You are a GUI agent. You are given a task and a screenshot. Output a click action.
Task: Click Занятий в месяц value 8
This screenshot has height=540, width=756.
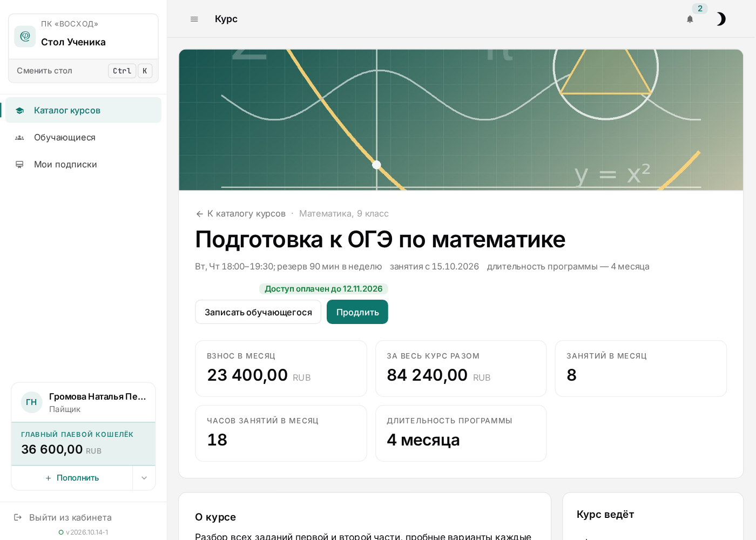(572, 375)
